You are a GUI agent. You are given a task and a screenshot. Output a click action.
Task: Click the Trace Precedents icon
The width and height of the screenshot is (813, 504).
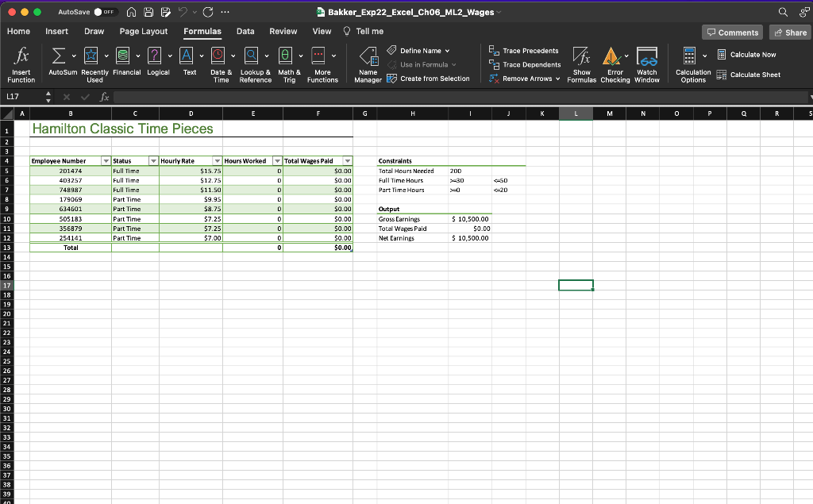coord(526,50)
